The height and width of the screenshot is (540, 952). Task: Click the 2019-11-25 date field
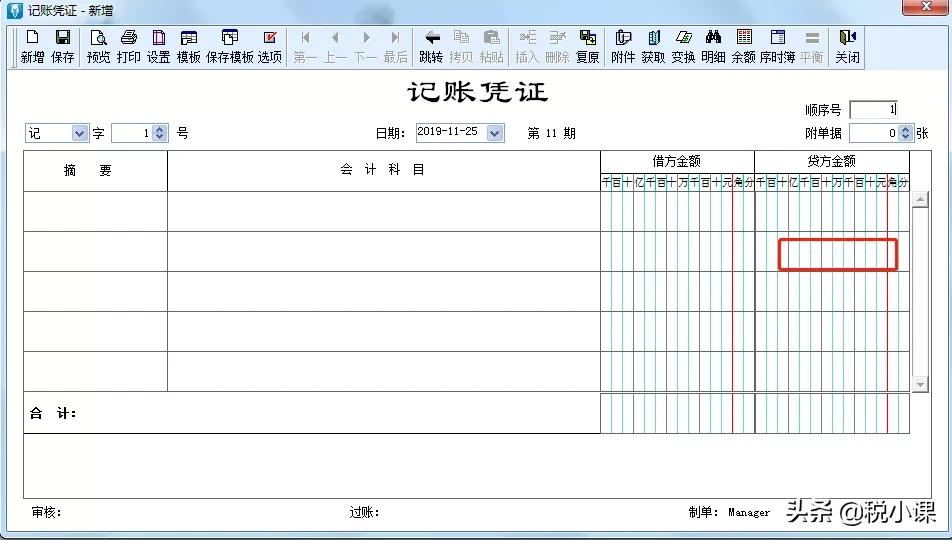coord(451,132)
